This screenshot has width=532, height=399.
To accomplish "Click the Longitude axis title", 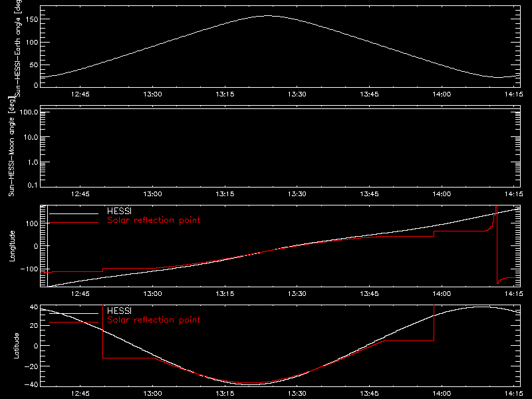I will tap(12, 246).
